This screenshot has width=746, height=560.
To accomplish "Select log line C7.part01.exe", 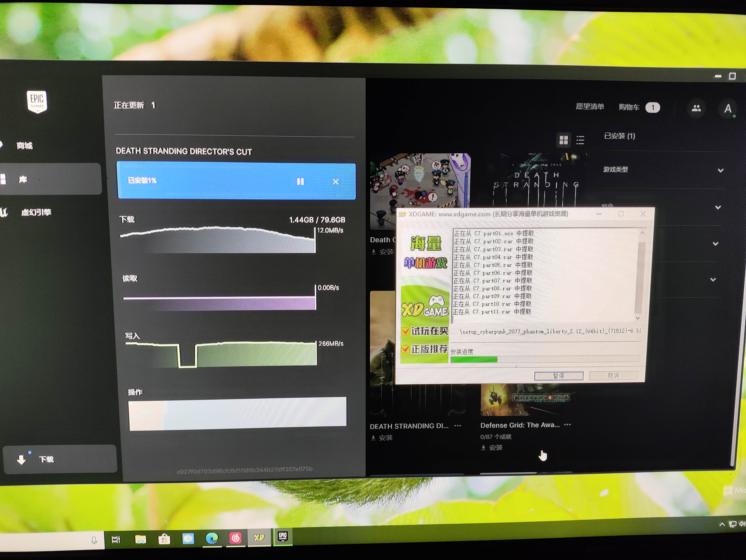I will click(494, 233).
